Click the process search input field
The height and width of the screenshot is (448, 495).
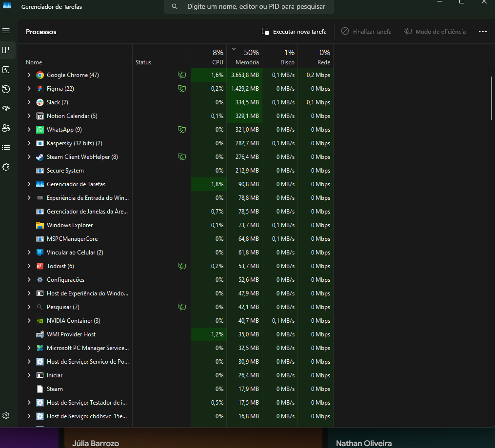(249, 7)
